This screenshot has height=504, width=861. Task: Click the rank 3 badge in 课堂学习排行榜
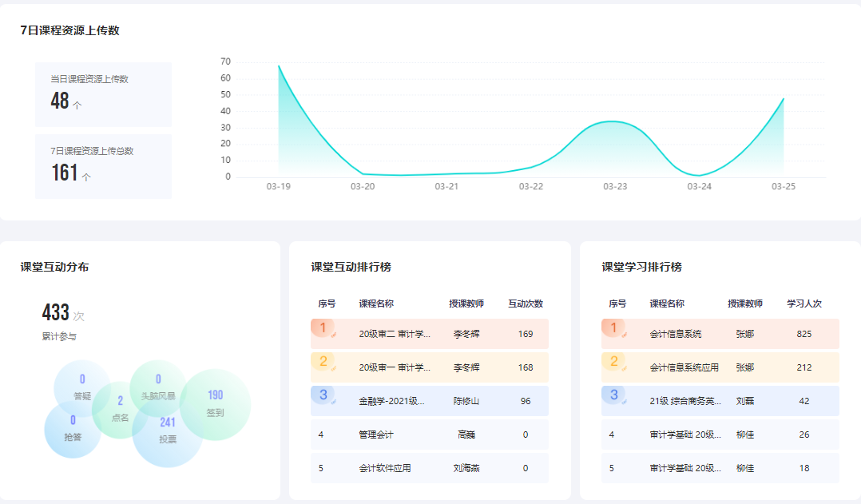(614, 395)
